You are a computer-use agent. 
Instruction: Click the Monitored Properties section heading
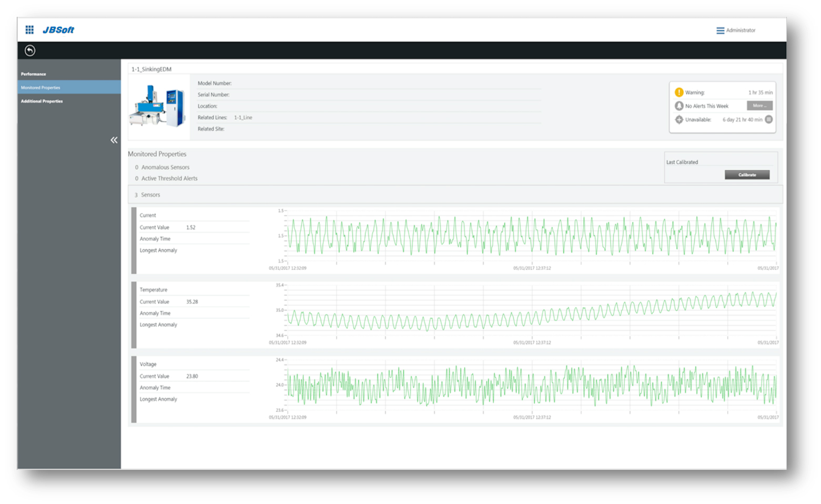[157, 154]
